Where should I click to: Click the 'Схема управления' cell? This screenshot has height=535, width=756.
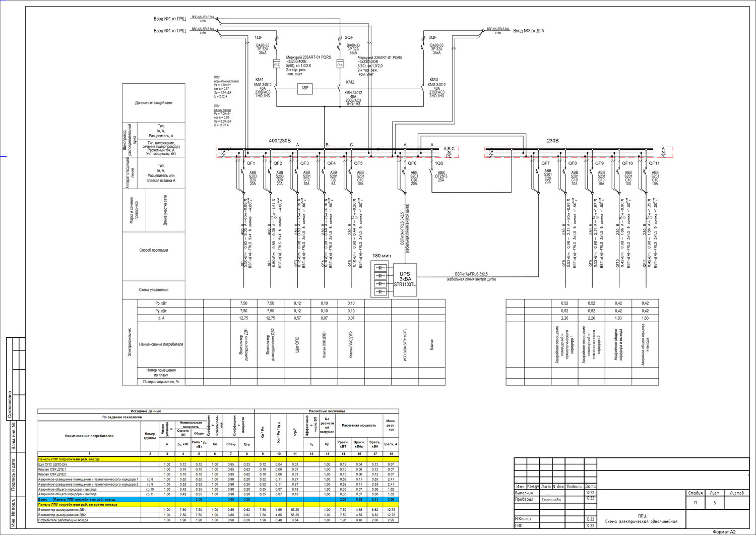point(154,290)
